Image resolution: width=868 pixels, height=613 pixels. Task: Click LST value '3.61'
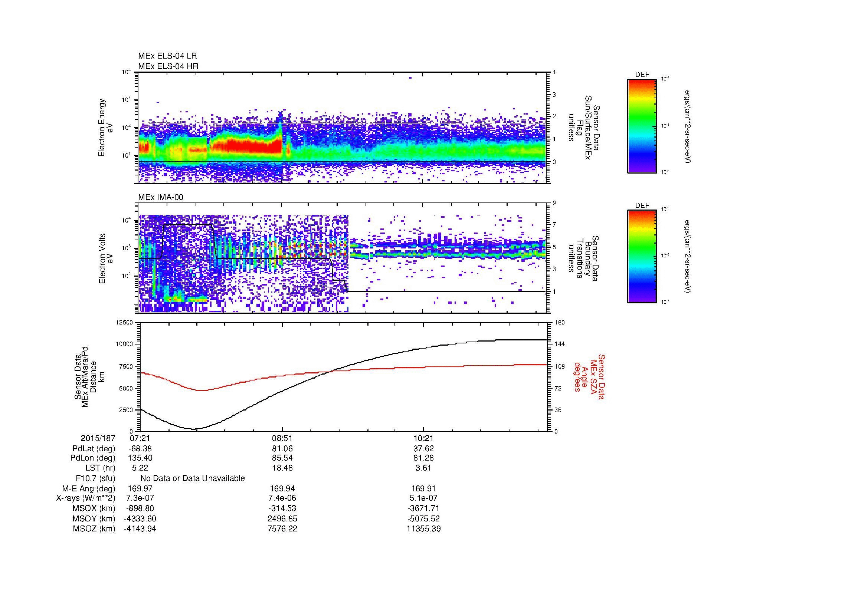(424, 468)
